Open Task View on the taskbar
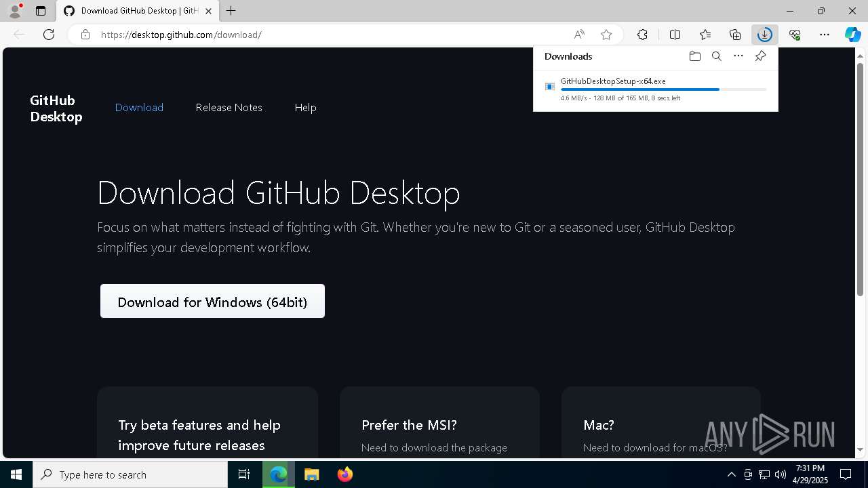This screenshot has height=488, width=868. (244, 474)
